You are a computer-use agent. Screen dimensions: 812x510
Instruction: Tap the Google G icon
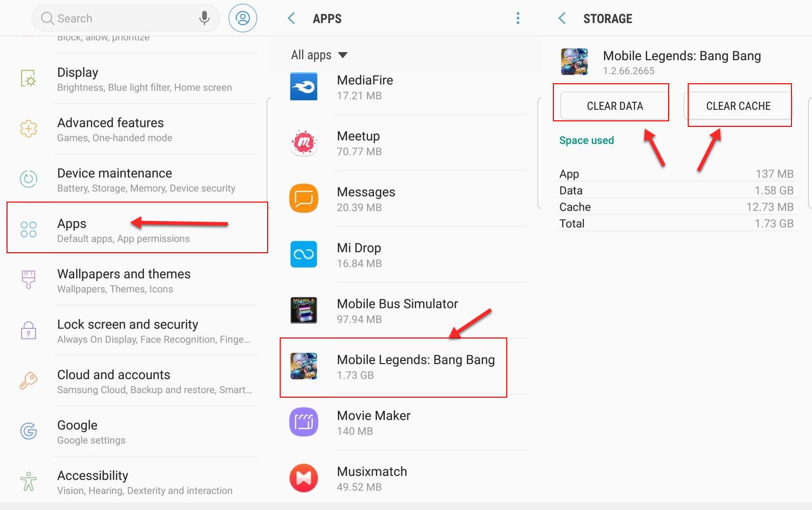(29, 431)
